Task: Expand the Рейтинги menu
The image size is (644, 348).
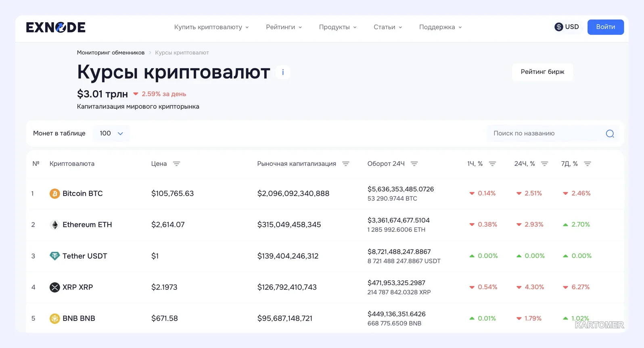Action: tap(284, 27)
